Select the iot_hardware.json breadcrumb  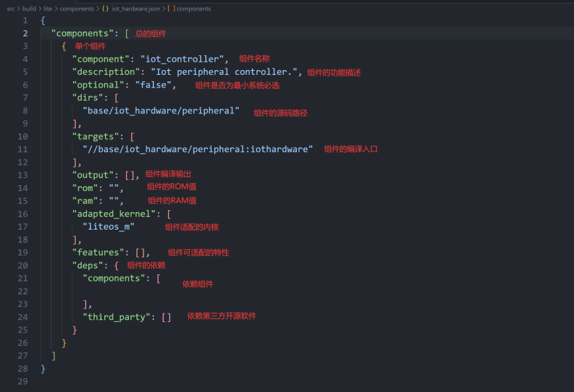pyautogui.click(x=136, y=9)
